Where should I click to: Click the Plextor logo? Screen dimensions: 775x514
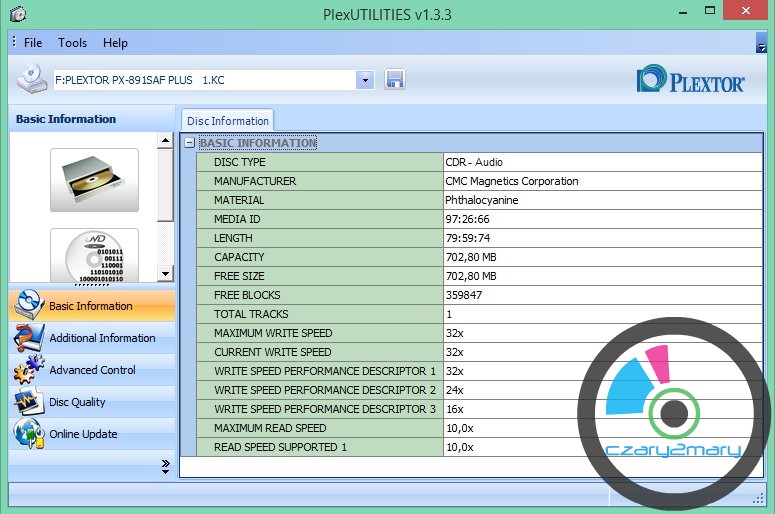pos(690,80)
